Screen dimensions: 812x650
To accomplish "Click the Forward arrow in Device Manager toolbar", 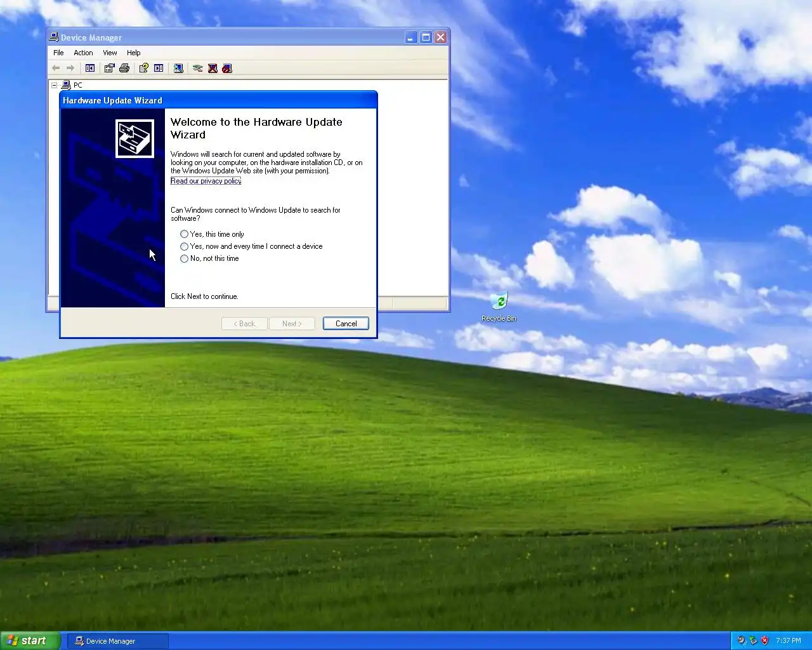I will (70, 68).
